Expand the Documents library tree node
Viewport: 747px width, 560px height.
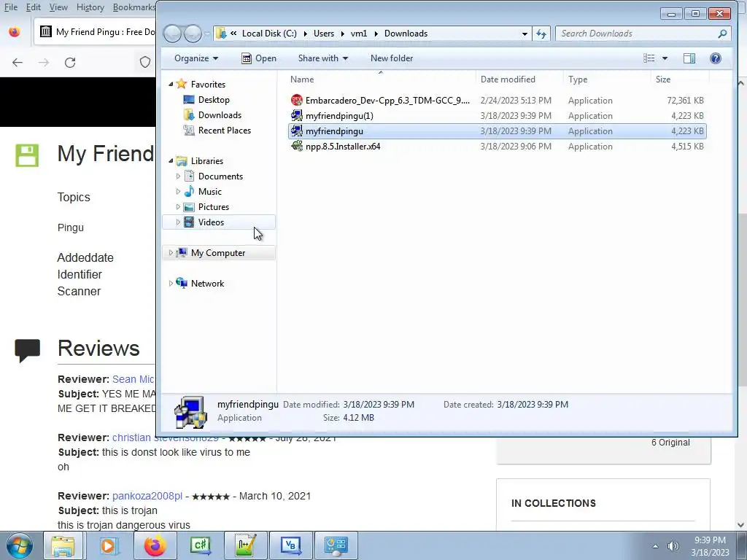tap(178, 176)
